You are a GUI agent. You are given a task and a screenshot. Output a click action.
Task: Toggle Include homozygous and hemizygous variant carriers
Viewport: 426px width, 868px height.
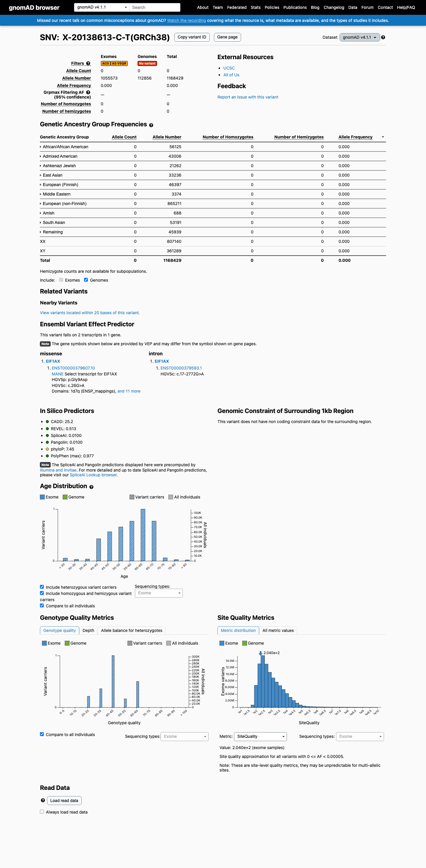(x=42, y=593)
